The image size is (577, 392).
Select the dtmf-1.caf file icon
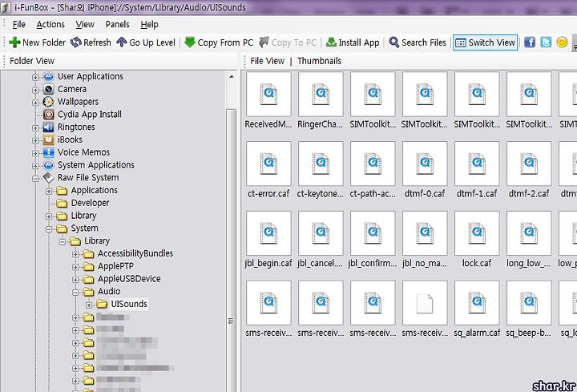click(477, 164)
